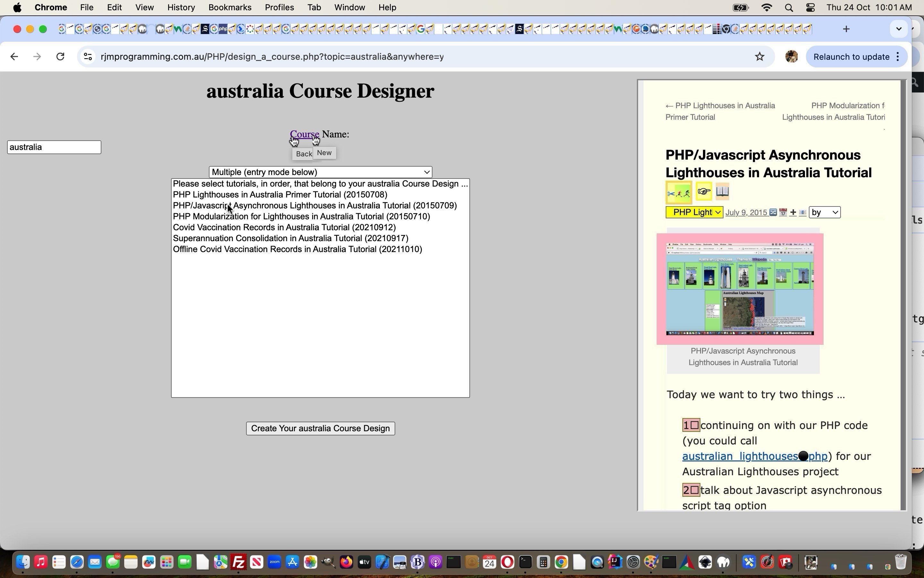
Task: Click the '2' step emoji before 'talk about Javascript'
Action: pyautogui.click(x=691, y=490)
